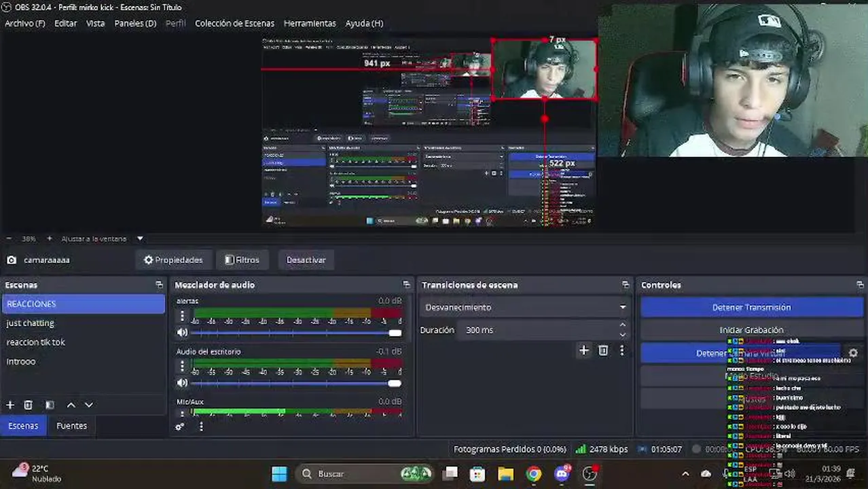
Task: Open preview scaling dropdown arrow
Action: tap(140, 238)
